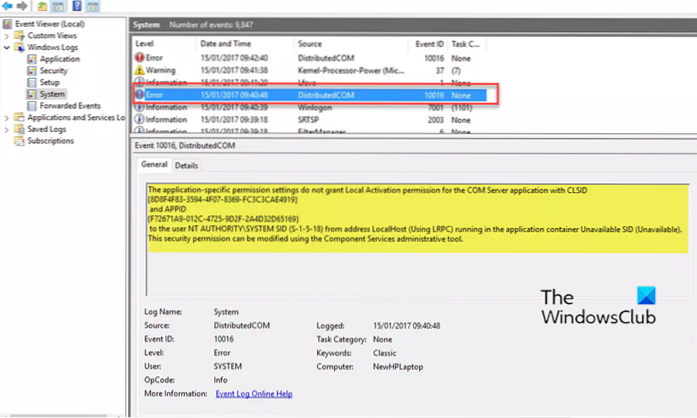This screenshot has width=697, height=418.
Task: Expand the Saved Logs node
Action: (x=5, y=129)
